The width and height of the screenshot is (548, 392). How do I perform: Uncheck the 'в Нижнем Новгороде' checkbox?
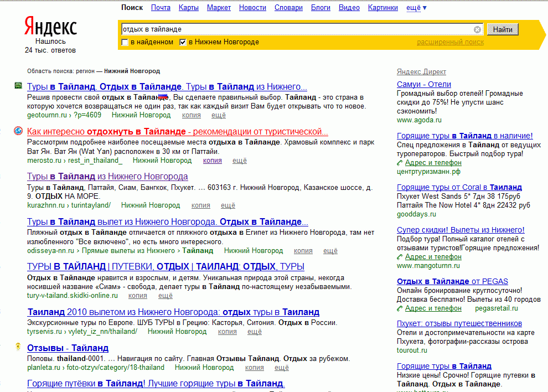click(x=183, y=42)
